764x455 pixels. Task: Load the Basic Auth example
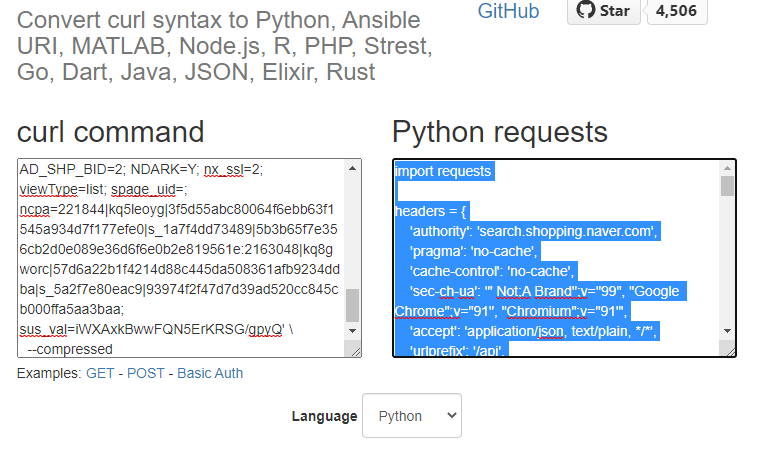coord(210,373)
